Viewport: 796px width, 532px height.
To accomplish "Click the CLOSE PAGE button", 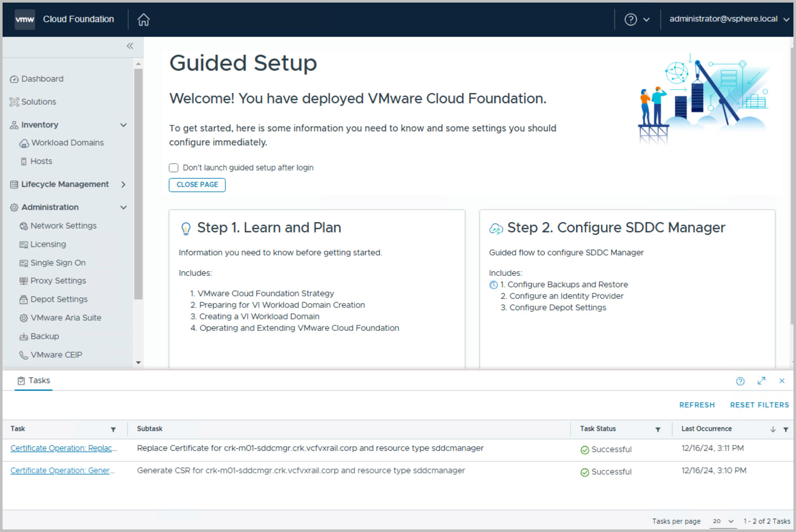I will coord(197,185).
